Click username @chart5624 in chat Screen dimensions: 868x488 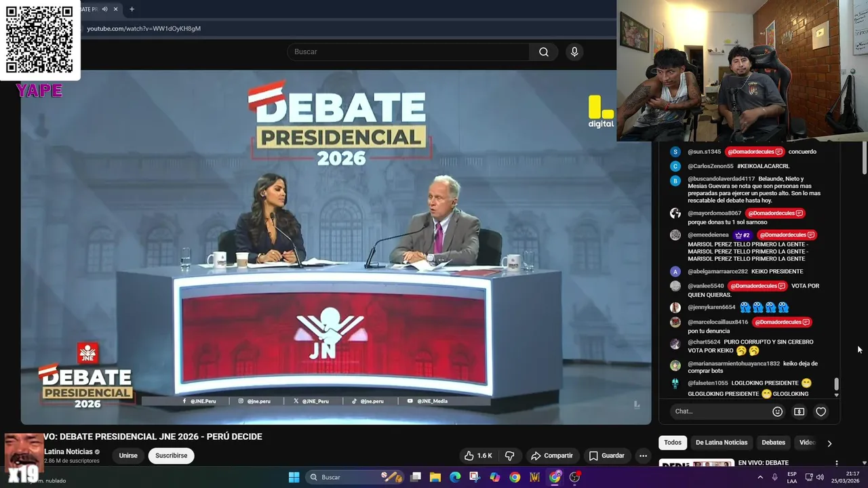tap(704, 342)
